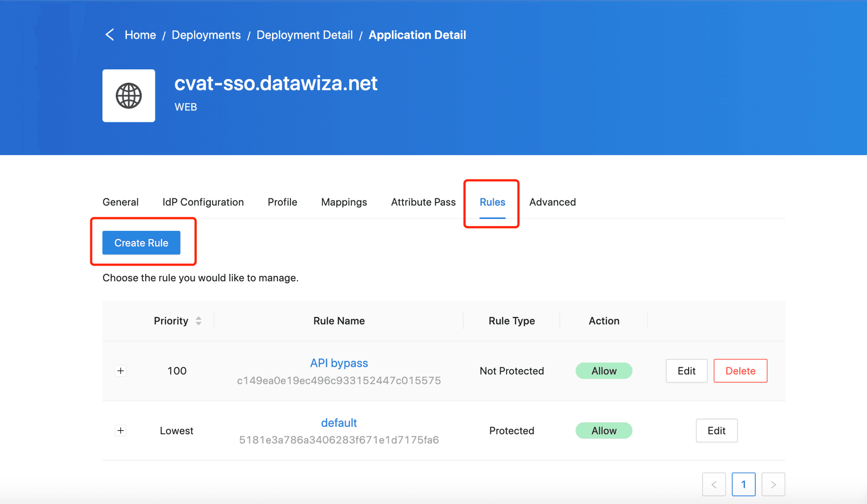Expand the default rule row
867x504 pixels.
pos(121,430)
